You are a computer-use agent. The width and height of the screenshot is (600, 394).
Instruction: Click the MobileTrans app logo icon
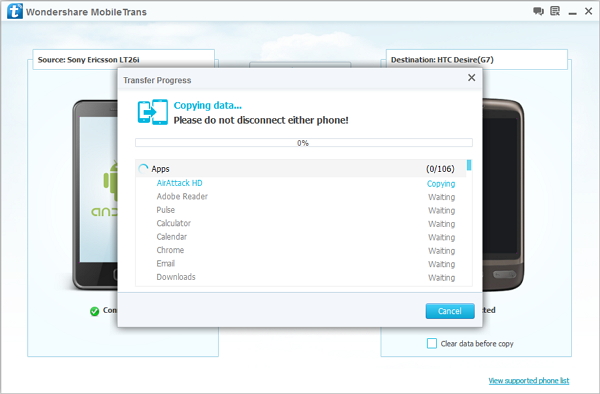pos(15,11)
